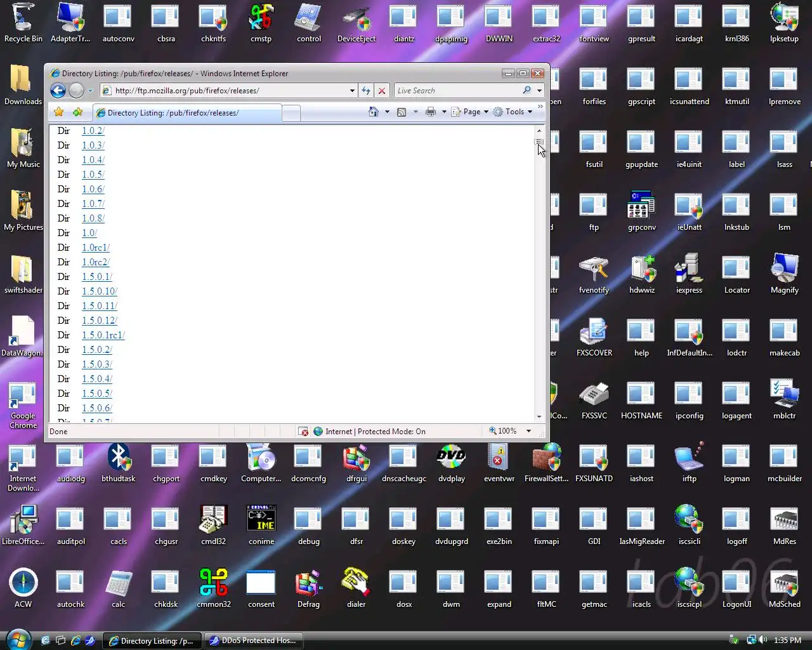Open the 1.5.0.10/ directory link

100,291
